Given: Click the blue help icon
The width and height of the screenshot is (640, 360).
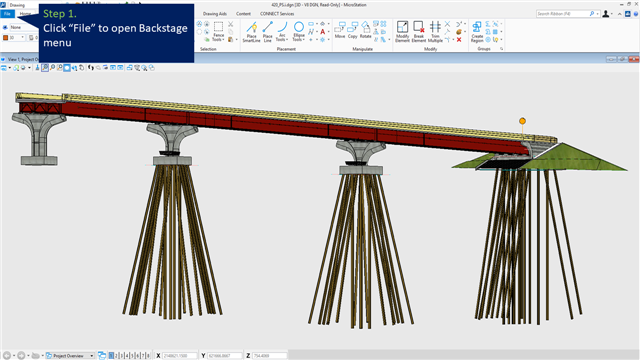Looking at the screenshot, I should pos(636,14).
